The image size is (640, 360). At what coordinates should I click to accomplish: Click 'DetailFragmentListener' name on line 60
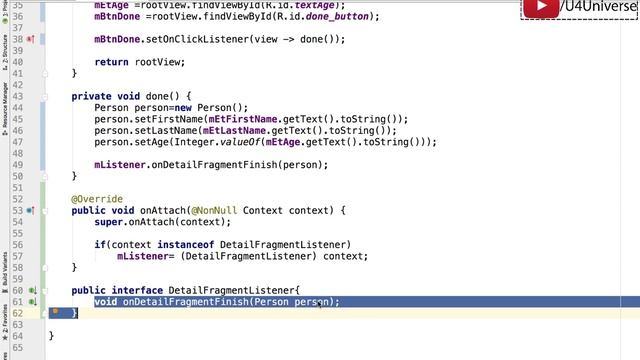point(231,291)
